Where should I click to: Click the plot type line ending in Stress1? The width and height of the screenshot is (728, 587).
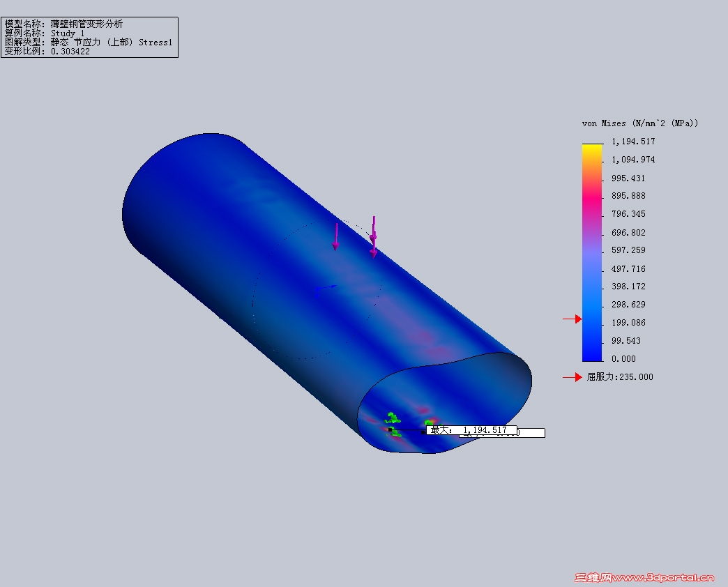(89, 43)
